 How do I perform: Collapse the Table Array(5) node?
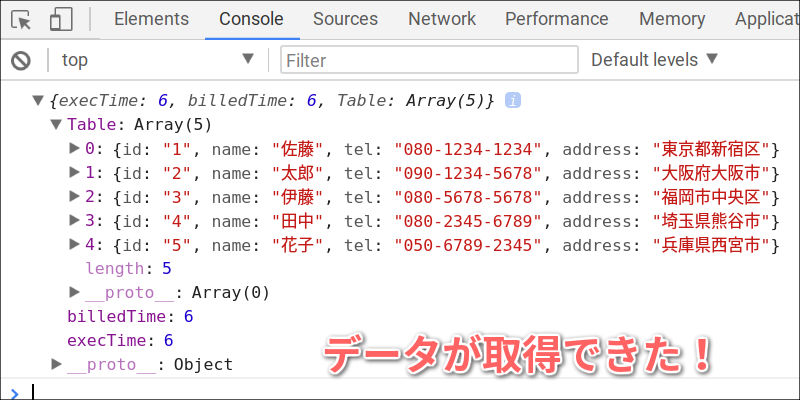(x=56, y=124)
